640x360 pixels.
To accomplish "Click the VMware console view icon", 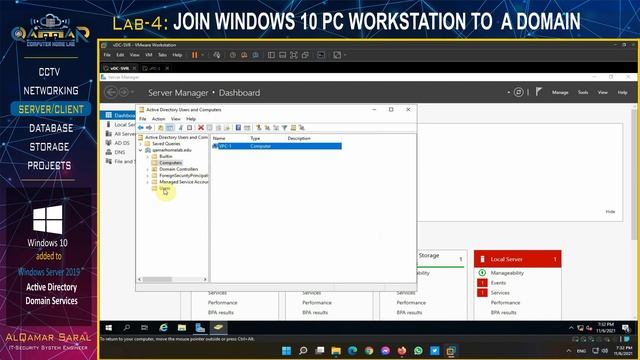I will [x=321, y=55].
